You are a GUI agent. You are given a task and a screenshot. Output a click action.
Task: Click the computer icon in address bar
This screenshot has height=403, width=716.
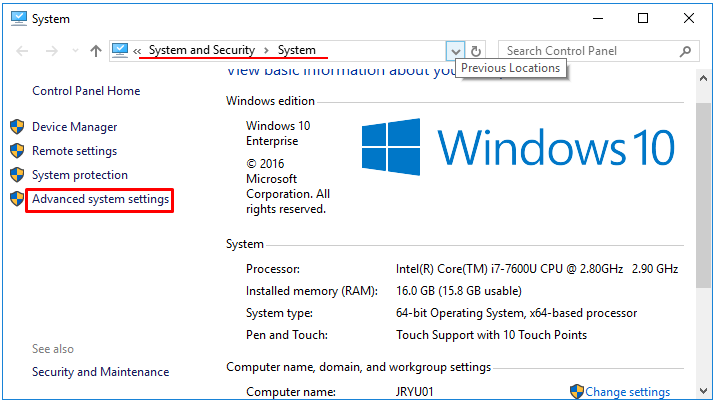(x=121, y=50)
